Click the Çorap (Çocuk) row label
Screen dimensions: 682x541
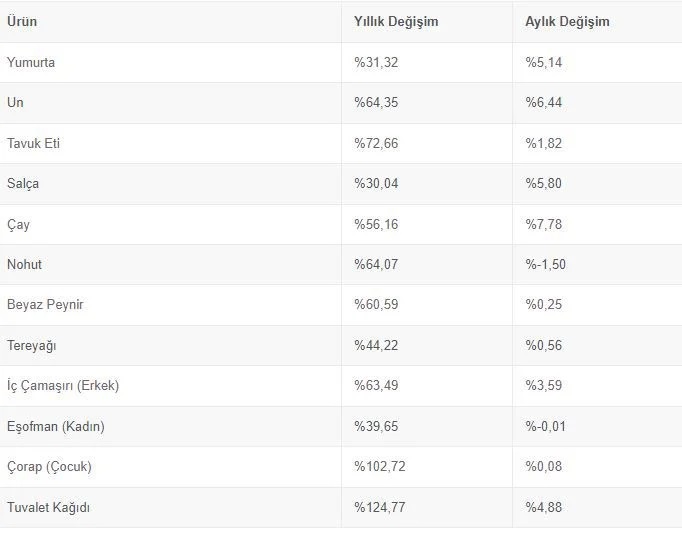click(49, 467)
